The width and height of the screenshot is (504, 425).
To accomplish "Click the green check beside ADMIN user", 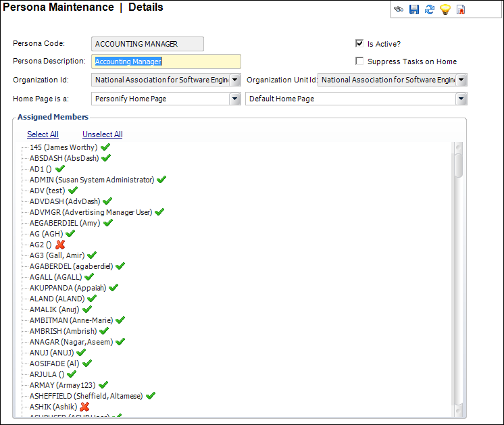I will 161,180.
